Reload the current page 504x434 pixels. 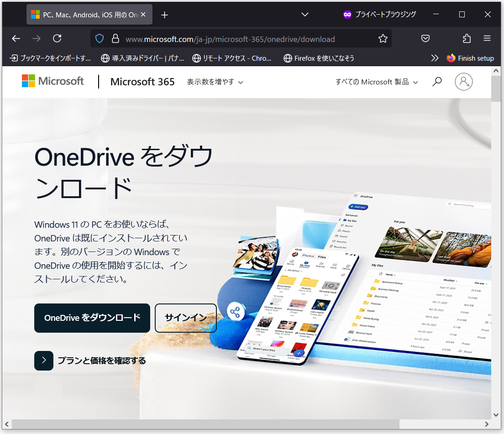click(x=57, y=38)
